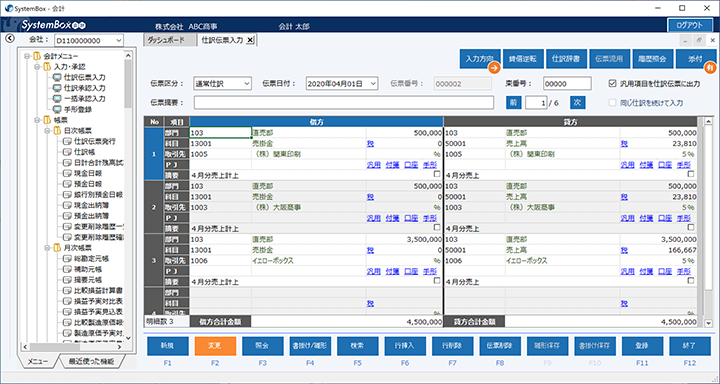Click the report icon beside 総勘定元帳
The height and width of the screenshot is (384, 720).
pos(67,259)
